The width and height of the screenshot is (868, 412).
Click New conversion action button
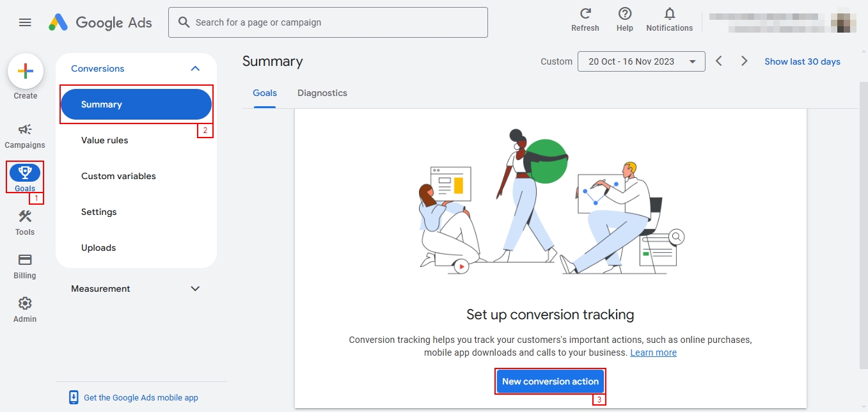click(550, 381)
